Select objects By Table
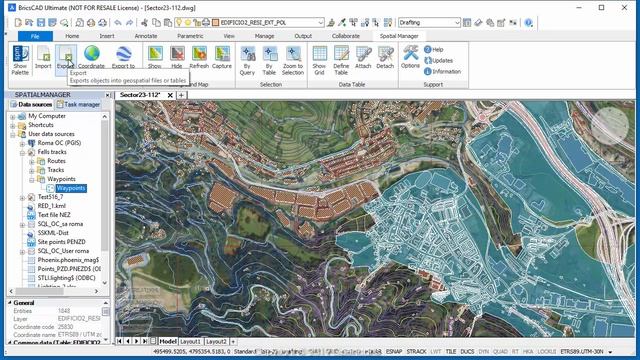Viewport: 640px width, 360px height. coord(269,60)
